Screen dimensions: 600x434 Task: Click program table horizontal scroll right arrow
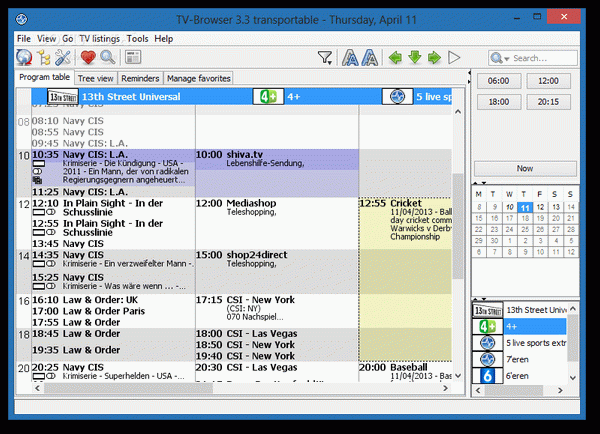[445, 388]
